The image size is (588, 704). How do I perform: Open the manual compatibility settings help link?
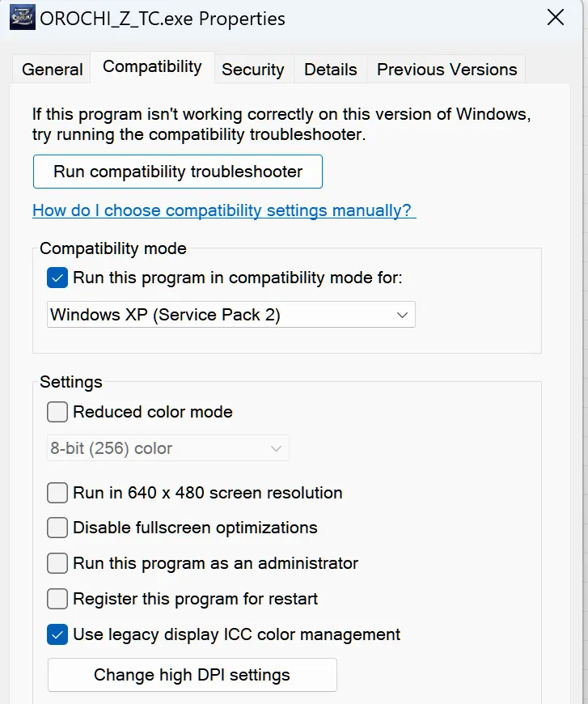point(224,211)
